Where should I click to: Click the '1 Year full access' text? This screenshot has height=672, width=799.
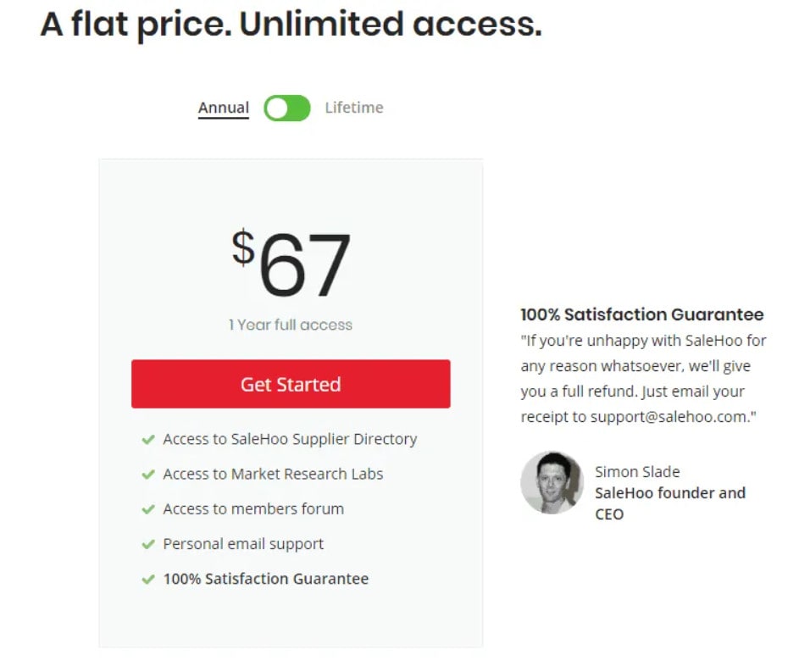tap(291, 325)
